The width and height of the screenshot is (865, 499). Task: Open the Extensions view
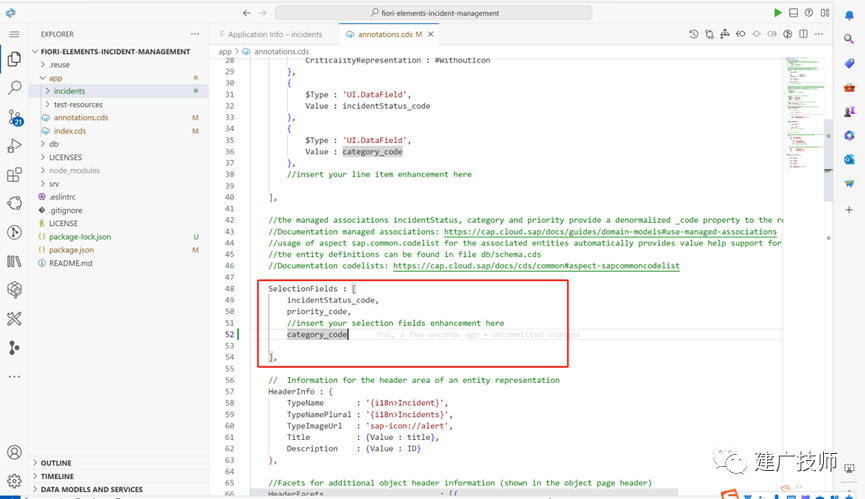click(14, 174)
